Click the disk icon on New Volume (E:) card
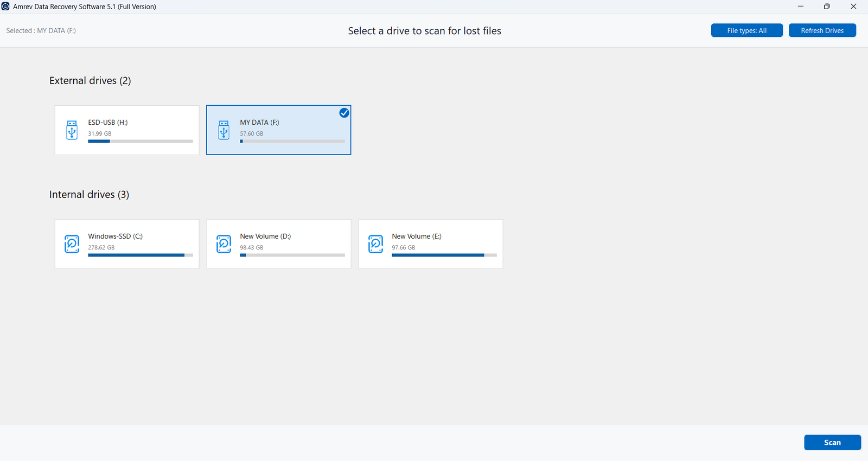This screenshot has width=868, height=461. coord(375,244)
